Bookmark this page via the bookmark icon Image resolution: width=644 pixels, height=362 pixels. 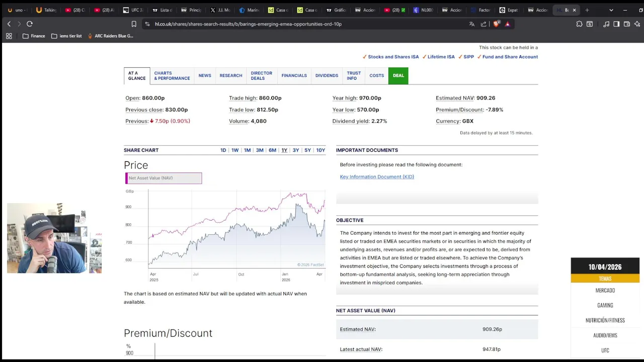point(134,24)
